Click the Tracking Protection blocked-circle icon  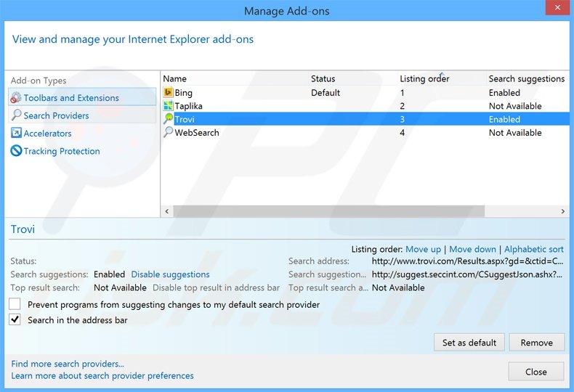click(x=17, y=151)
